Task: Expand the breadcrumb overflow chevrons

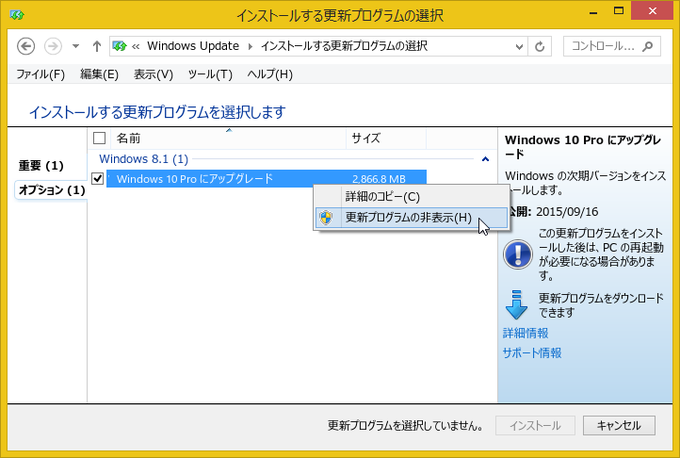Action: click(x=136, y=46)
